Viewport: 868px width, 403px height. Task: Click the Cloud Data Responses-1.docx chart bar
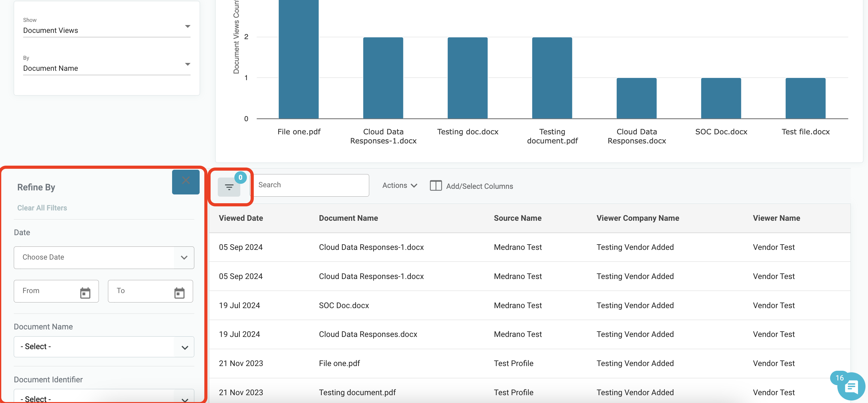(x=383, y=78)
